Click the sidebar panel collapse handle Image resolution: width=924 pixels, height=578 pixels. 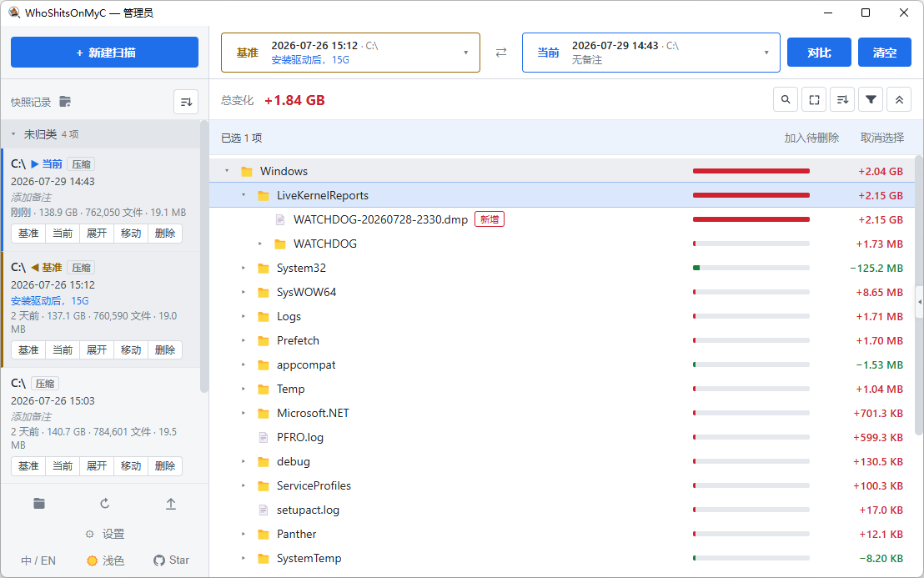tap(920, 302)
